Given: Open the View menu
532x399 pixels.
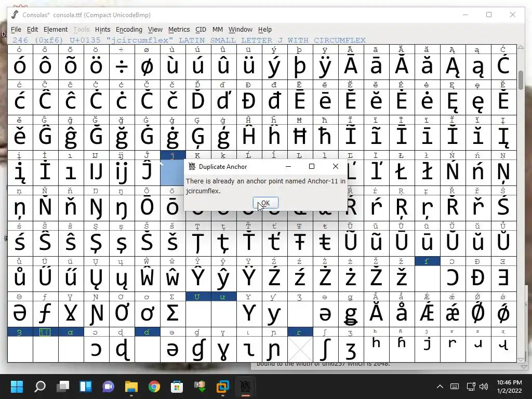Looking at the screenshot, I should pos(155,30).
